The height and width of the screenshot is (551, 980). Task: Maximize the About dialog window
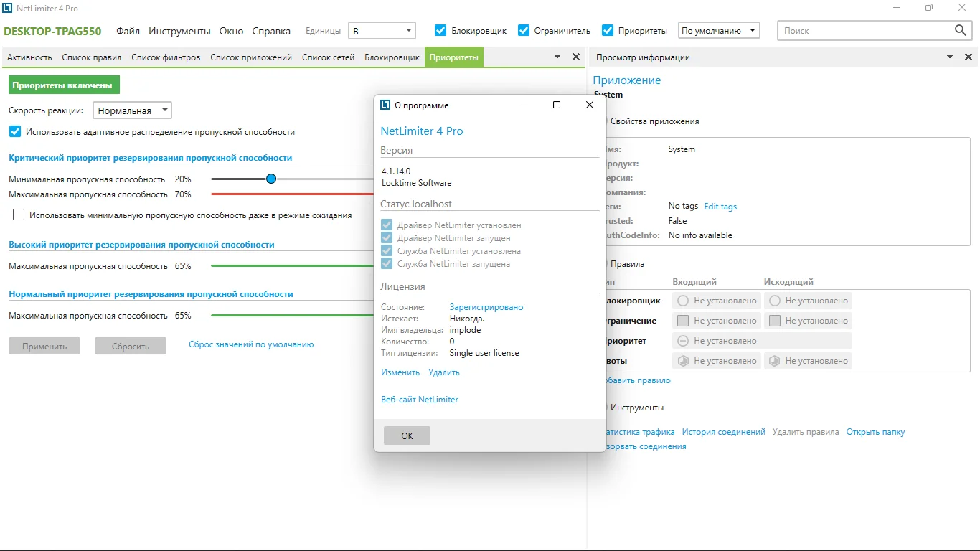coord(557,105)
